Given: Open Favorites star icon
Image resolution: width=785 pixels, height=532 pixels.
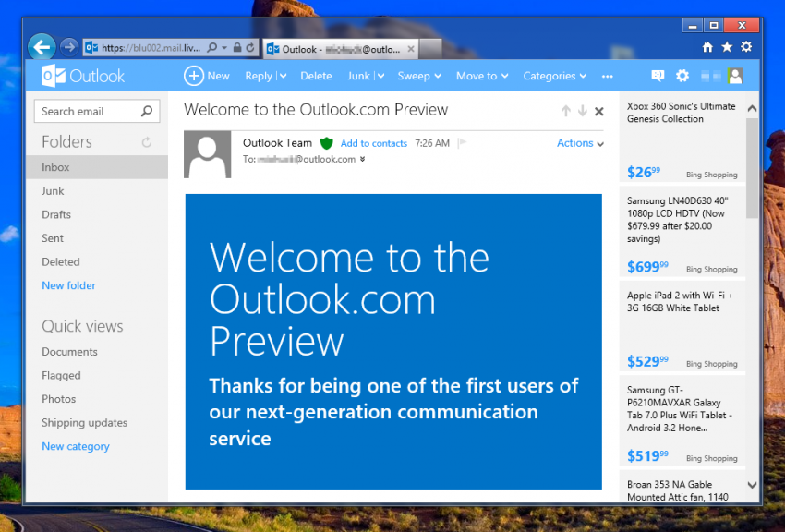Looking at the screenshot, I should [727, 47].
